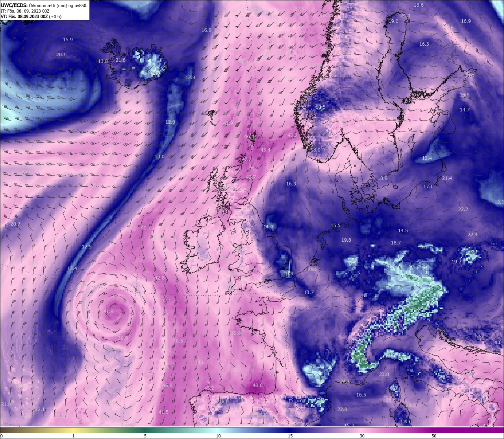Screen dimensions: 504x439
Task: Click the 20.7 value at the left edge
Action: click(15, 224)
